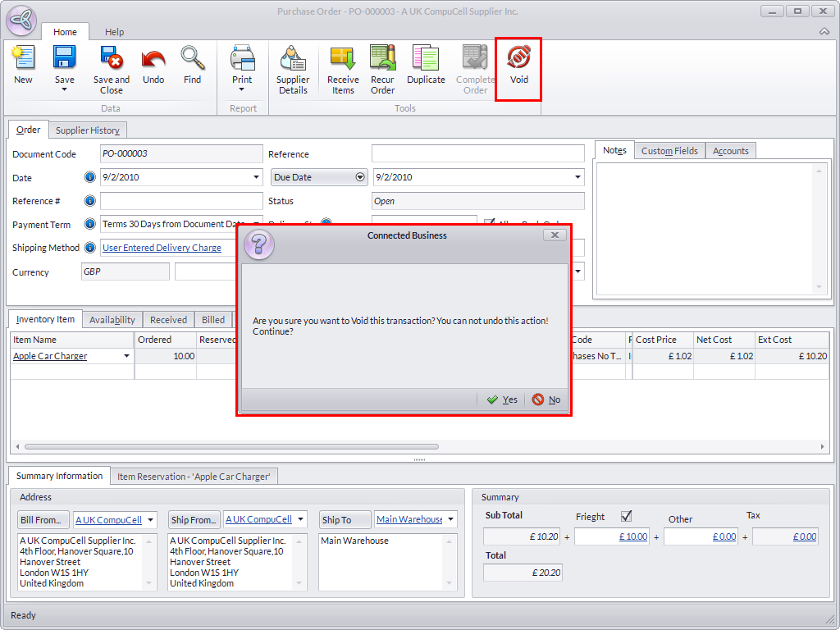Click the Duplicate order icon

point(426,59)
